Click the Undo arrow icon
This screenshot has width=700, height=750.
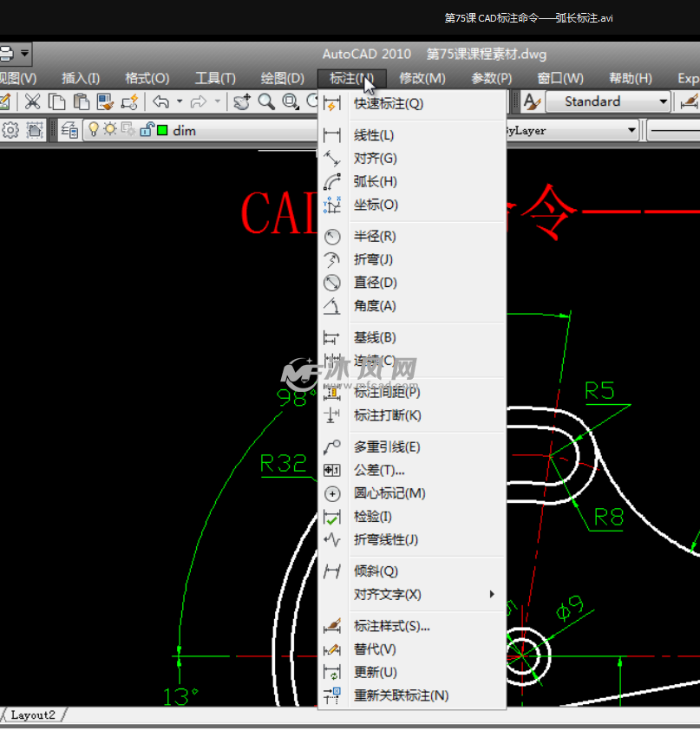click(x=161, y=102)
